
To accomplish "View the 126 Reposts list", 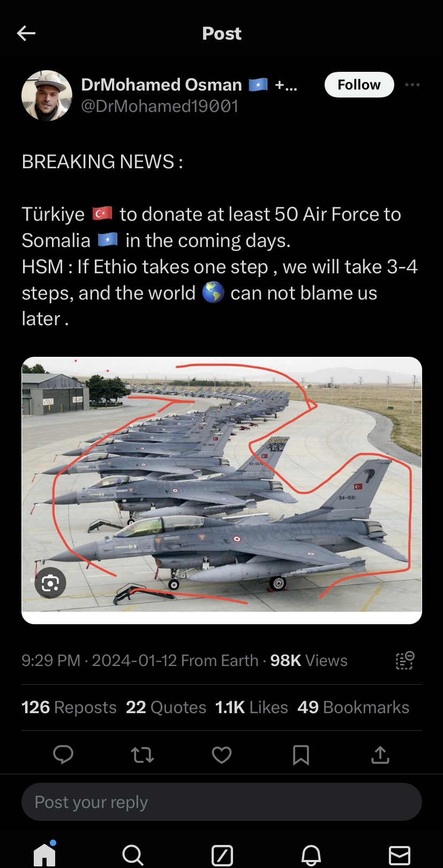I will pyautogui.click(x=69, y=707).
